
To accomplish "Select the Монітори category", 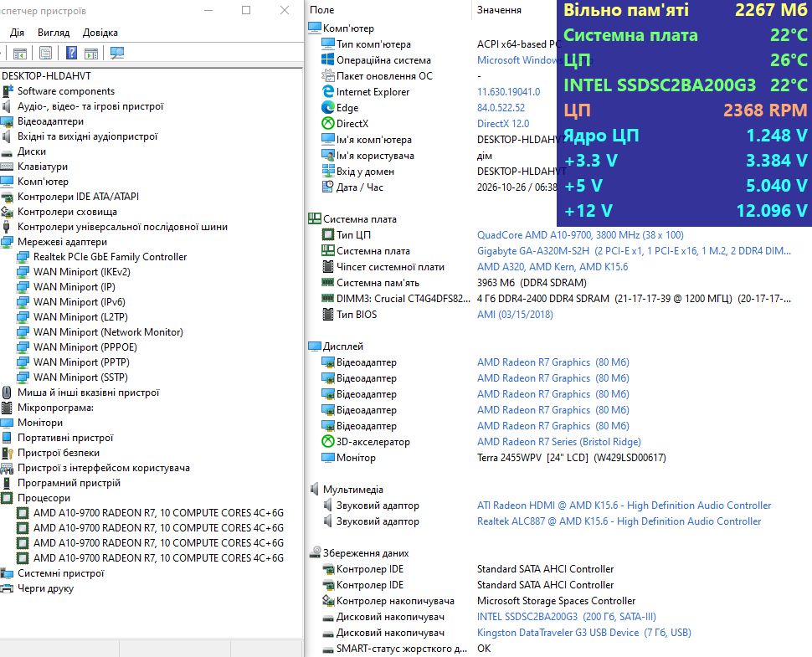I will click(40, 423).
